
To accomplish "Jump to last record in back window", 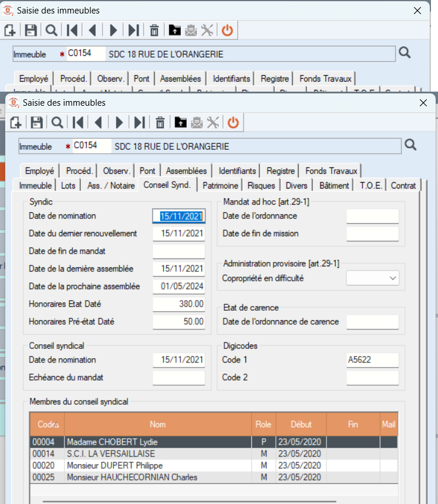I will (134, 31).
